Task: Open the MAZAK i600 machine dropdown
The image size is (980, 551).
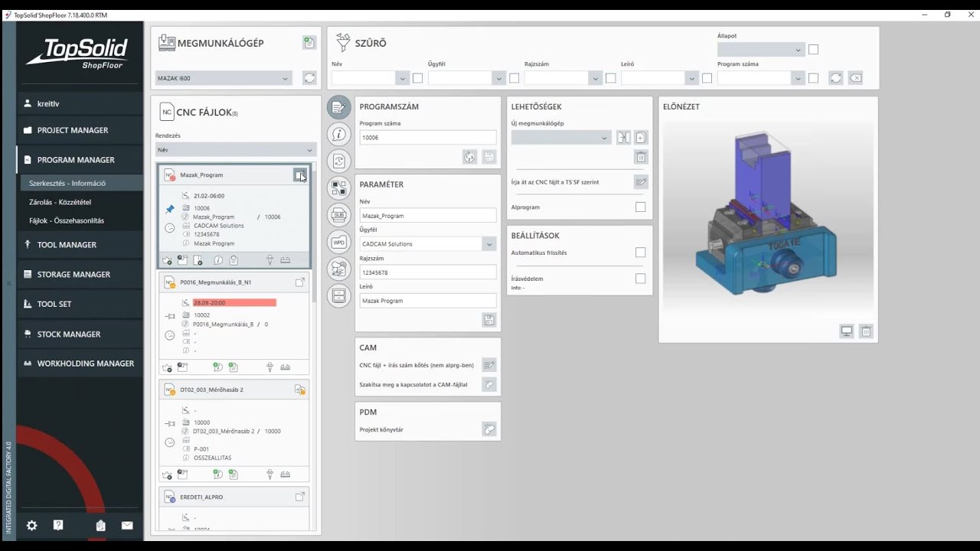Action: (224, 78)
